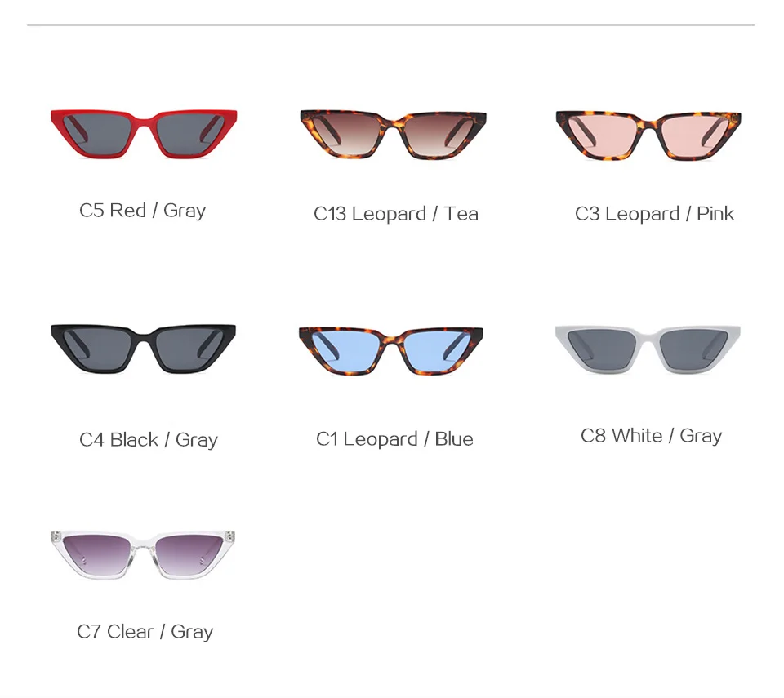Image resolution: width=784 pixels, height=698 pixels.
Task: Click the C13 Leopard / Tea label
Action: click(396, 214)
